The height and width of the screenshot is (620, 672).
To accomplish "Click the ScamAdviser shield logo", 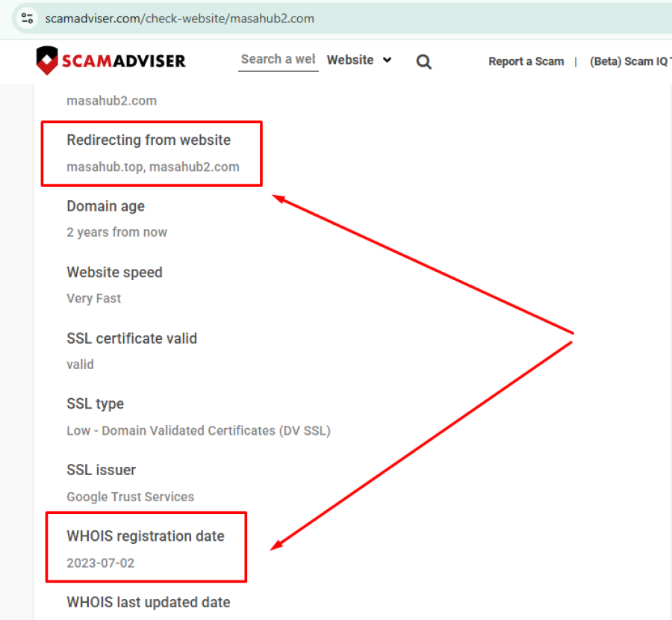I will 47,61.
